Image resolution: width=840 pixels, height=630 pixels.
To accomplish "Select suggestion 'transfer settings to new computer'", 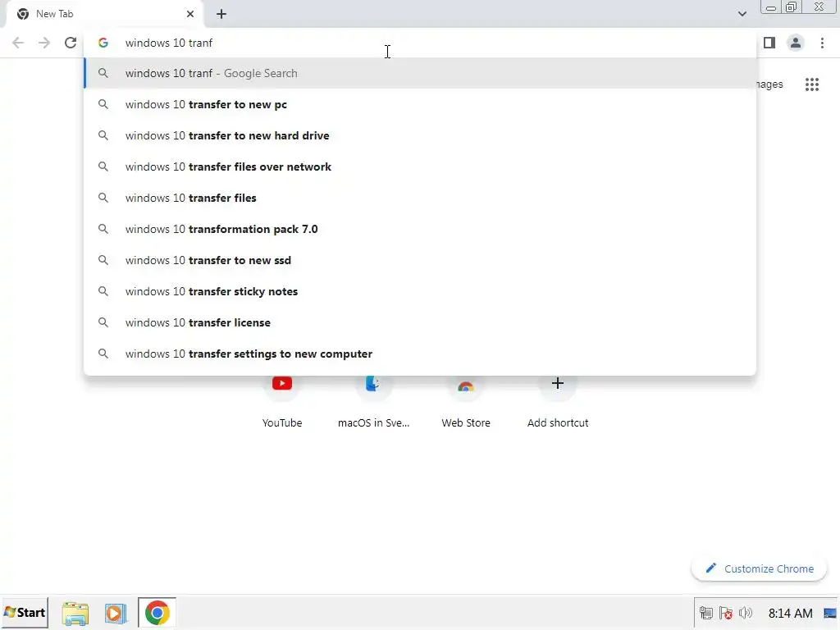I will click(x=420, y=354).
